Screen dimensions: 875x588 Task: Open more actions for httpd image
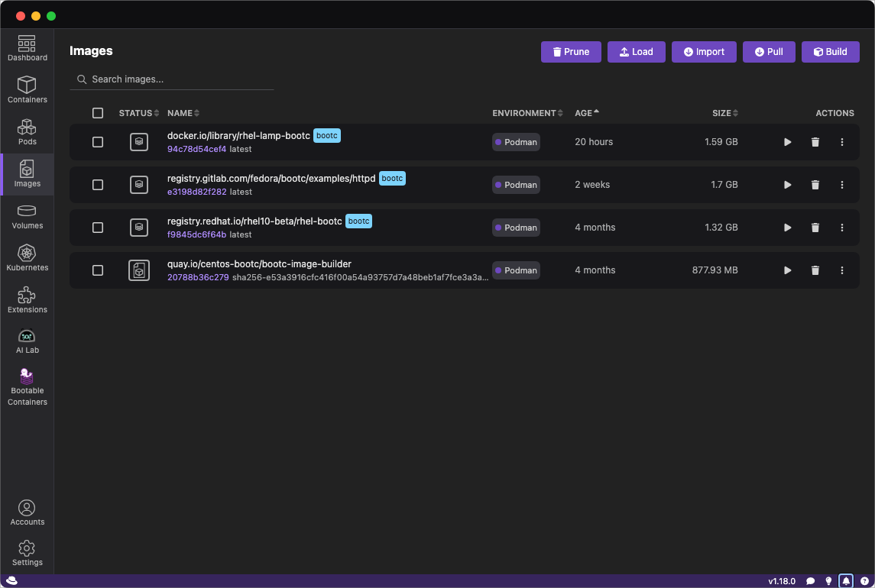[841, 185]
